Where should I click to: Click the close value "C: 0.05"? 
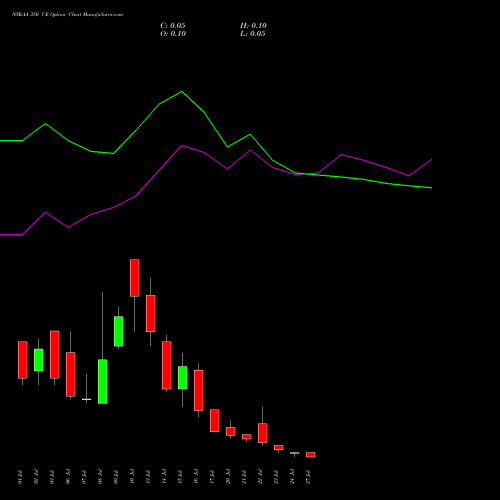(x=173, y=26)
